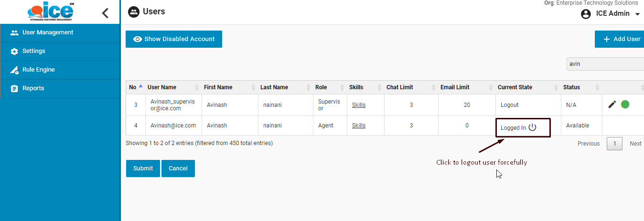Click the Add User button
The height and width of the screenshot is (221, 644).
point(621,39)
